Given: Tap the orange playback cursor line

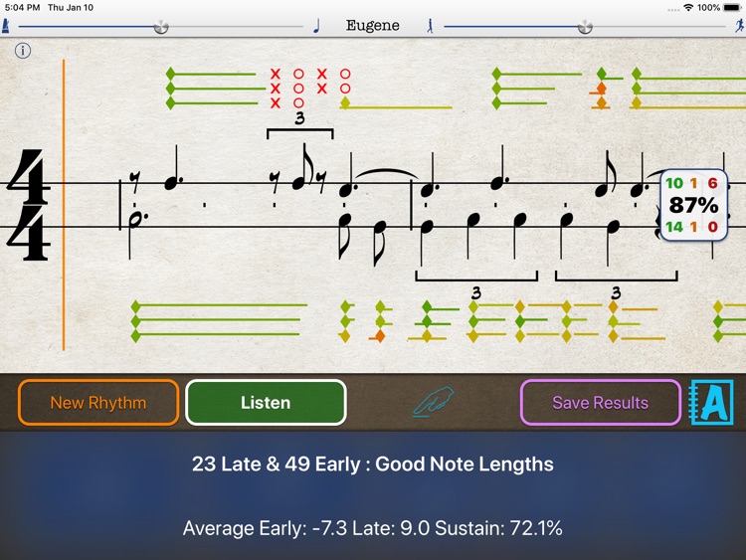Looking at the screenshot, I should [x=64, y=205].
